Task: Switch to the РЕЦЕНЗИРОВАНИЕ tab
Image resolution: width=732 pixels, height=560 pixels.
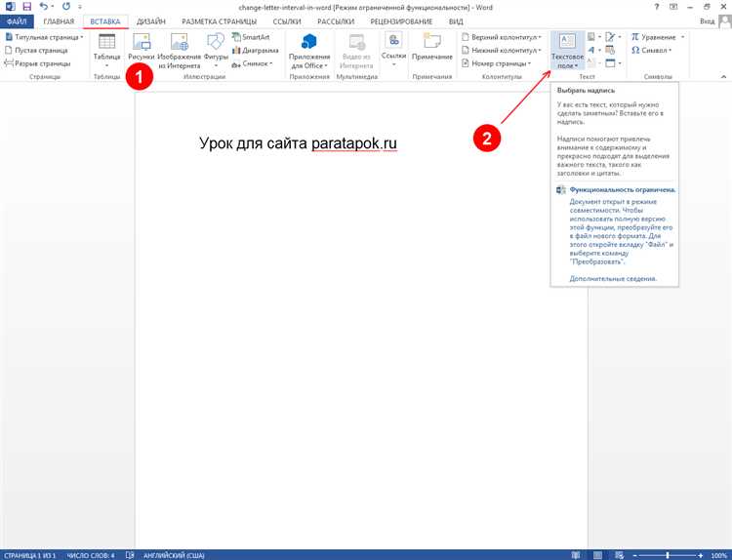Action: [401, 21]
